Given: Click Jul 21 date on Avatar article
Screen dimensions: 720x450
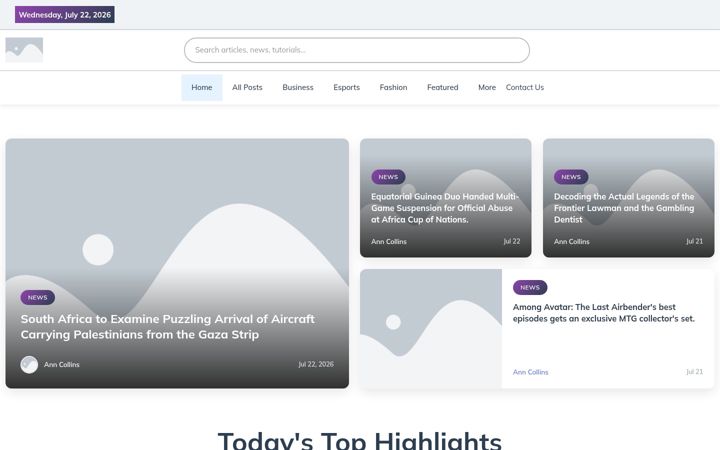Looking at the screenshot, I should (694, 371).
